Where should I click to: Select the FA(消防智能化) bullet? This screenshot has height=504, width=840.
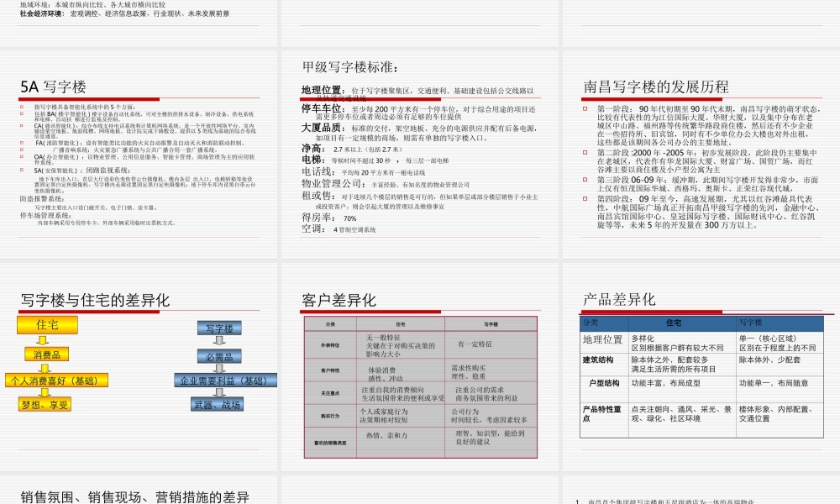(139, 143)
